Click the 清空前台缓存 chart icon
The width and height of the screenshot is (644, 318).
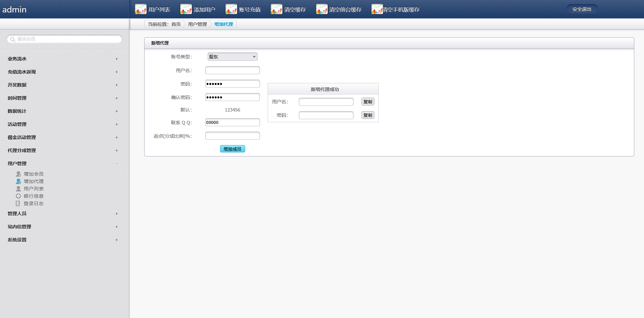click(x=321, y=9)
